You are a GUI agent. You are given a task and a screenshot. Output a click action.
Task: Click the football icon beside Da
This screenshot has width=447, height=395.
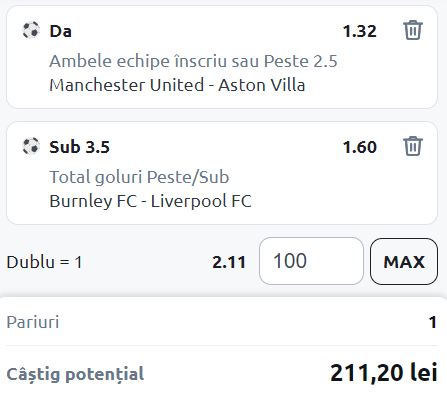[31, 30]
